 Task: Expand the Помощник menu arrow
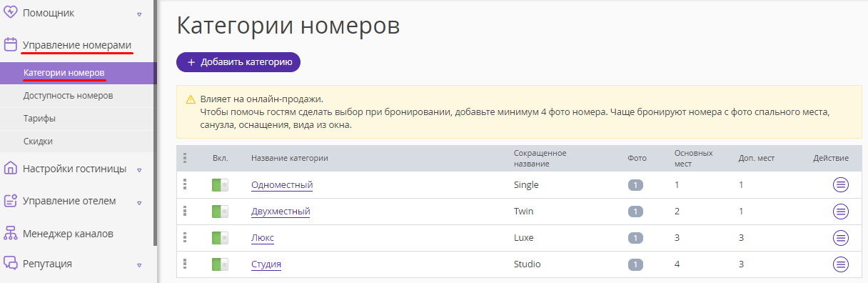tap(139, 14)
